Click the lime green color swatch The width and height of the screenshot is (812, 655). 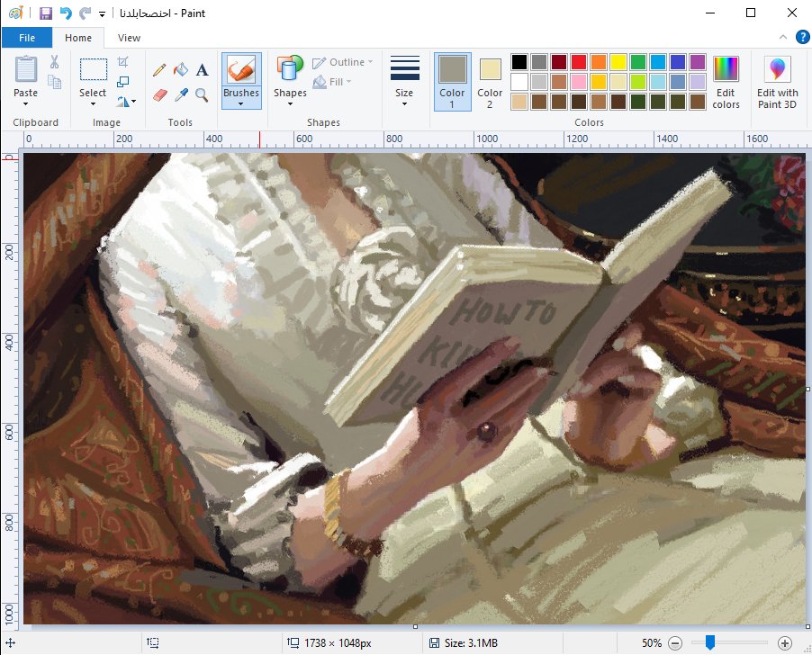[x=638, y=82]
